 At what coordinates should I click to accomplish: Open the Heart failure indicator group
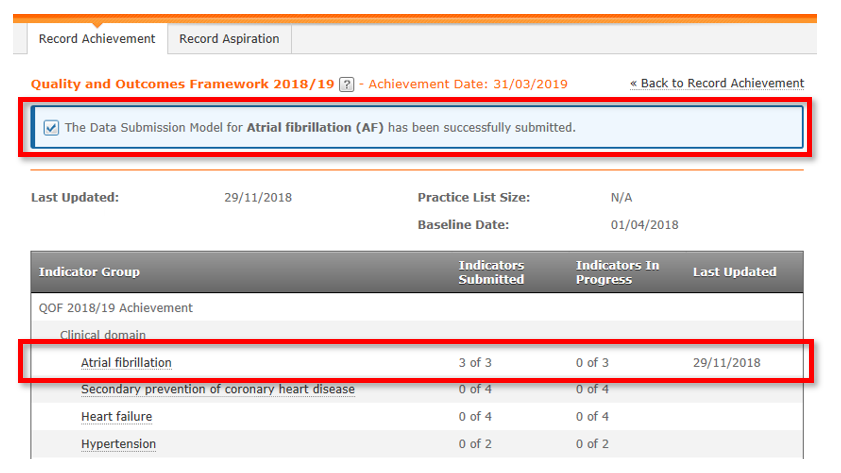(116, 417)
